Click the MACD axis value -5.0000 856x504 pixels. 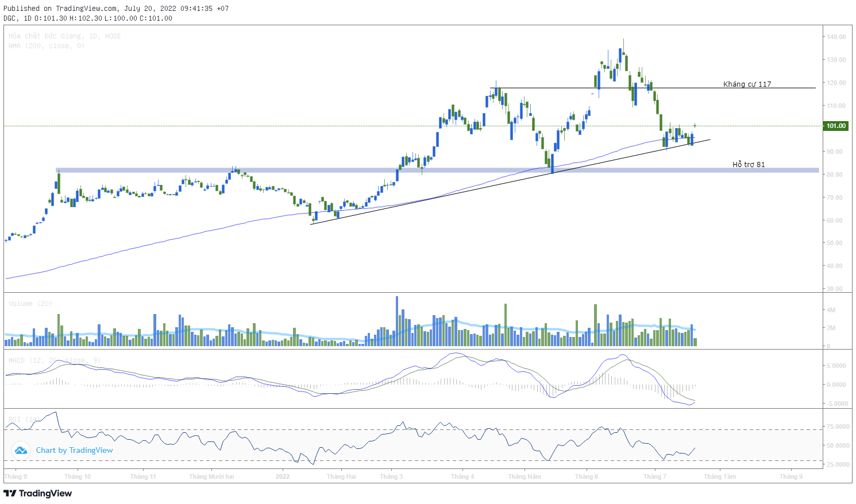(837, 404)
